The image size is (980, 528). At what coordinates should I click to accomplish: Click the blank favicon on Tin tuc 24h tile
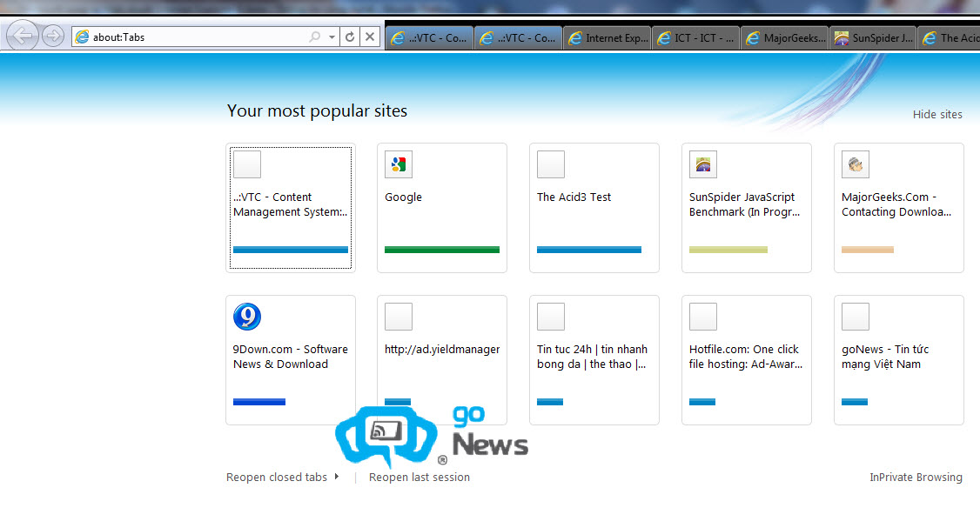click(x=551, y=317)
